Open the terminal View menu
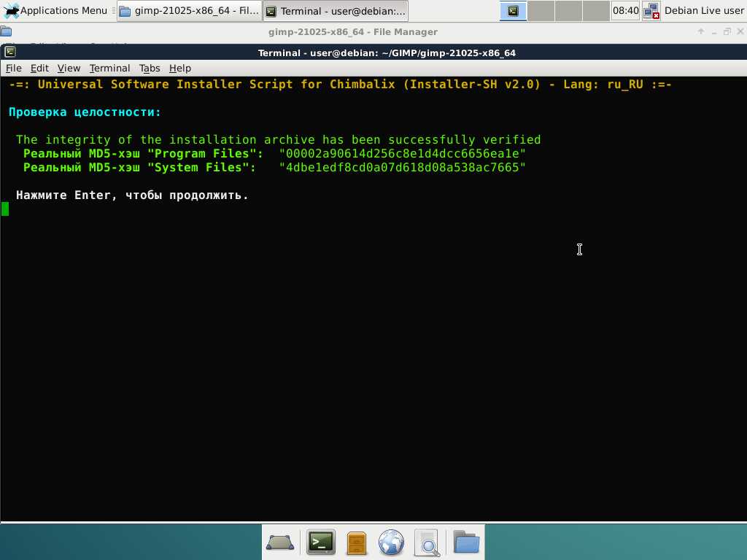 [x=69, y=68]
